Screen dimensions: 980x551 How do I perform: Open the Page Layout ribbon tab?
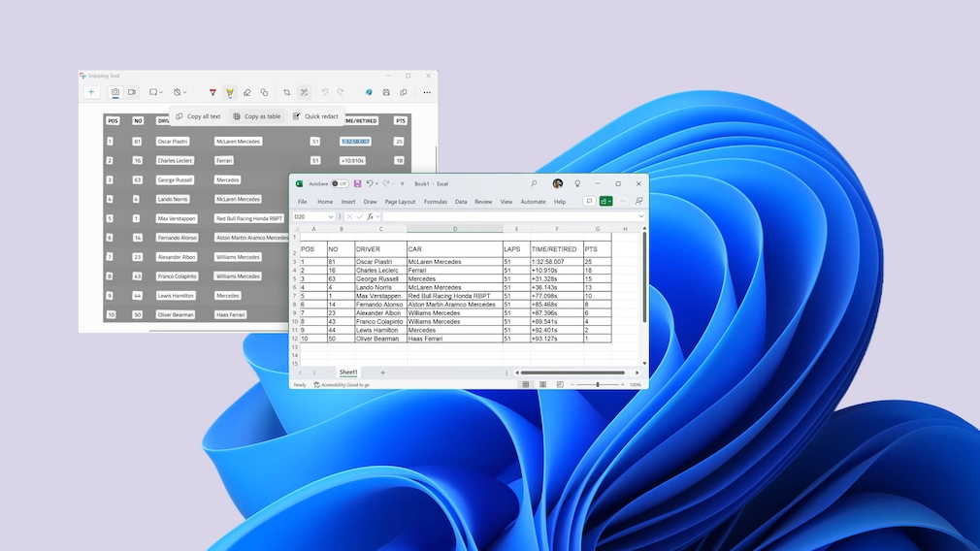(400, 202)
